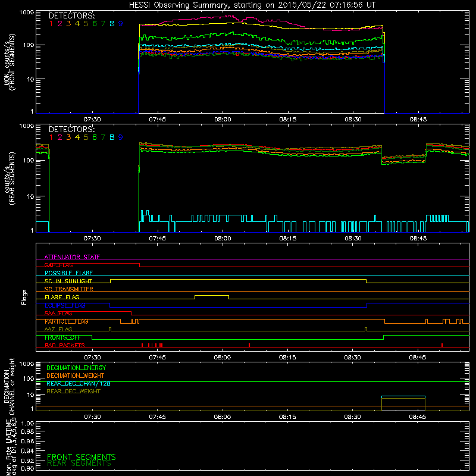Click the rear segments counts/s axis title

click(x=9, y=178)
